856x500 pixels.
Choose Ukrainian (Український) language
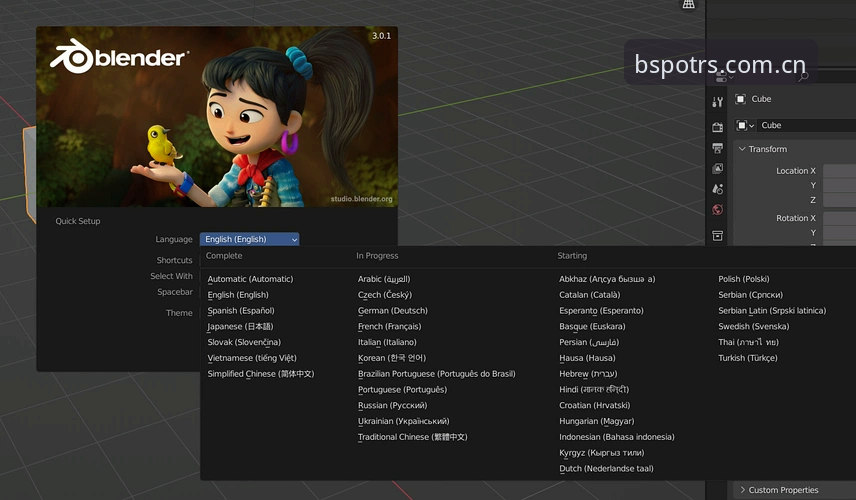pyautogui.click(x=403, y=421)
